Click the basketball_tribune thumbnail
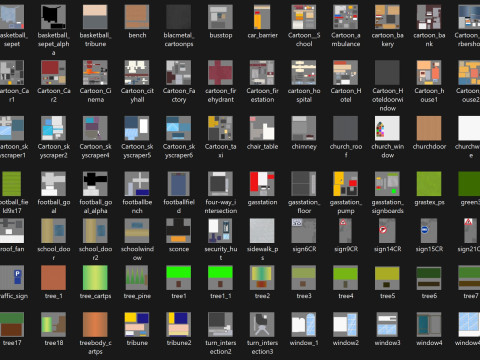This screenshot has width=480, height=360. (x=95, y=17)
